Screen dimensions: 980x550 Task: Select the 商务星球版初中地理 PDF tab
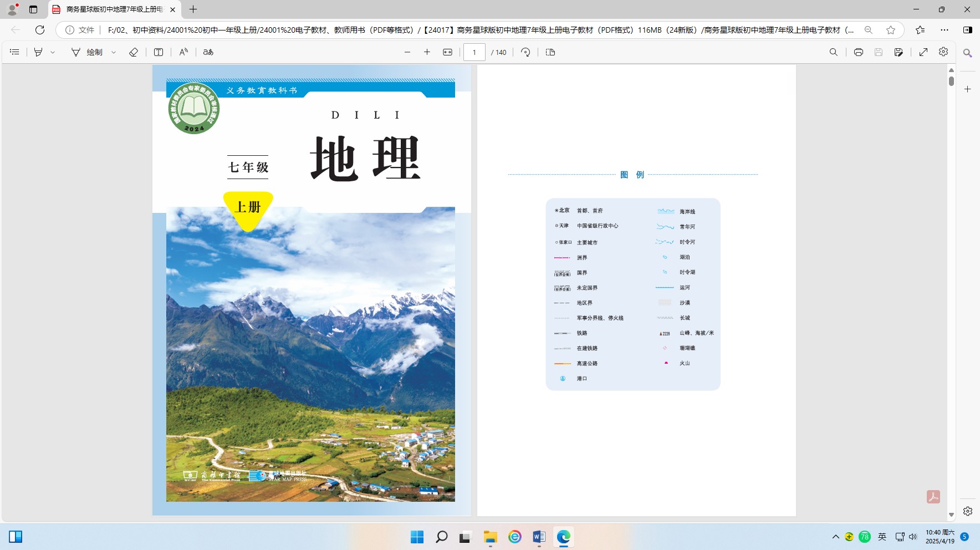[111, 9]
